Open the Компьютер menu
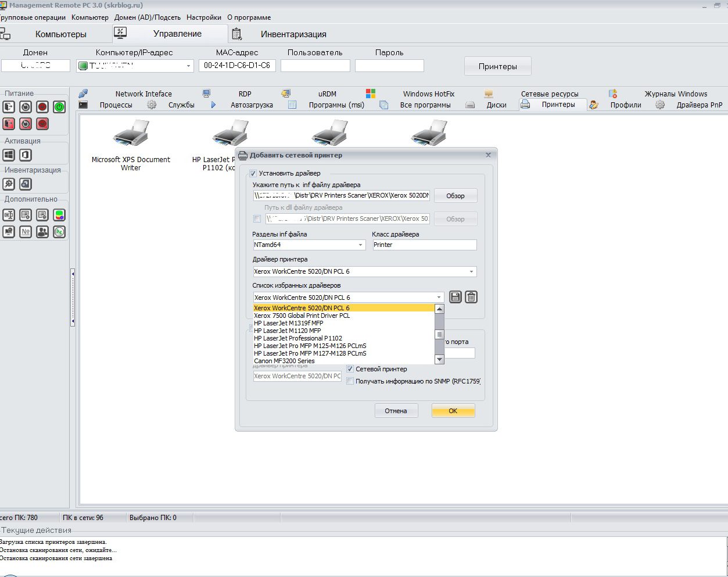This screenshot has height=577, width=728. pos(90,17)
